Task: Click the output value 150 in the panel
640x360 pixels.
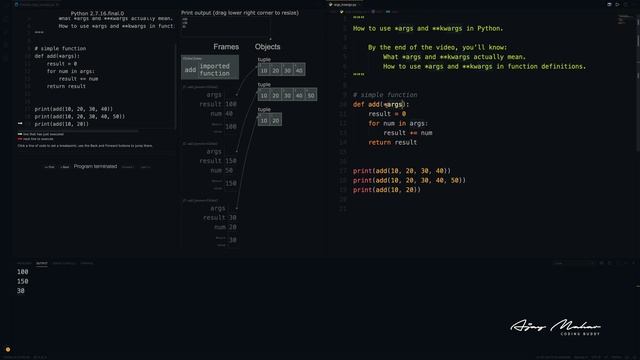Action: tap(22, 281)
